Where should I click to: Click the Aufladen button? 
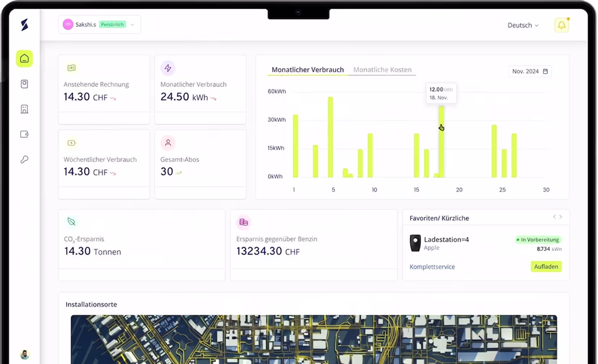[546, 266]
